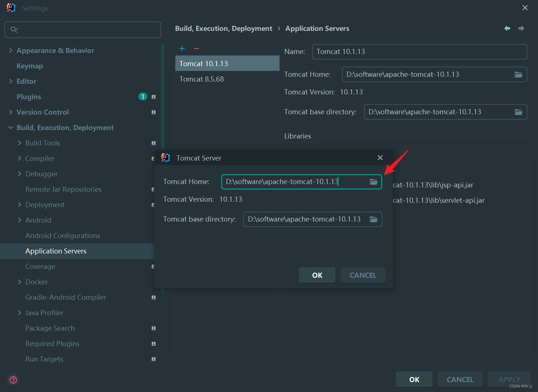Click Build, Execution, Deployment breadcrumb
The width and height of the screenshot is (538, 392).
[x=224, y=28]
